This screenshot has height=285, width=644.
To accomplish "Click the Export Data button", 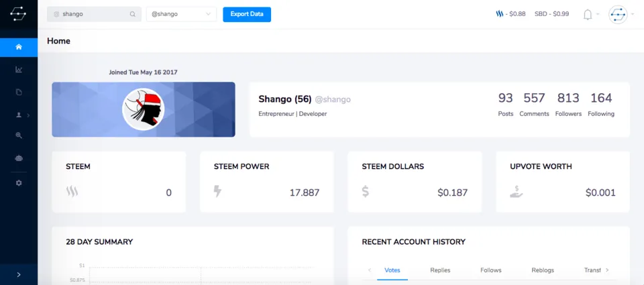I will [x=247, y=14].
